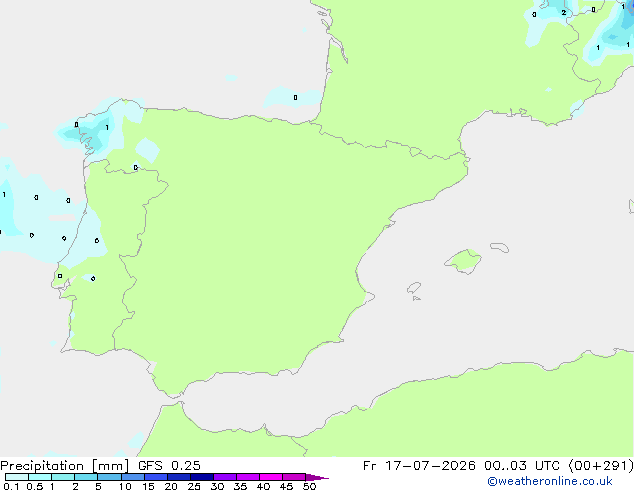Click the '2' precipitation value on the map
634x490 pixels.
564,13
